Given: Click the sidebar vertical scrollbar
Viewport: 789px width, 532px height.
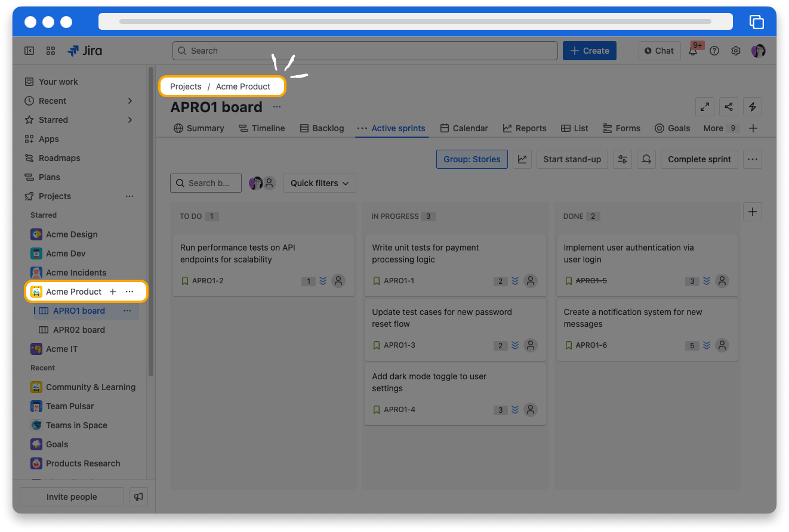Looking at the screenshot, I should (151, 222).
